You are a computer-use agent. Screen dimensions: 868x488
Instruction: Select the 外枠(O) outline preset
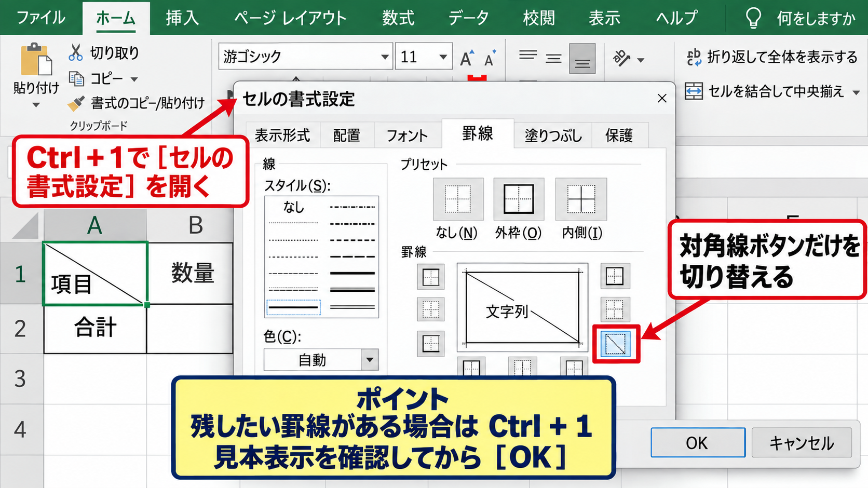[519, 199]
